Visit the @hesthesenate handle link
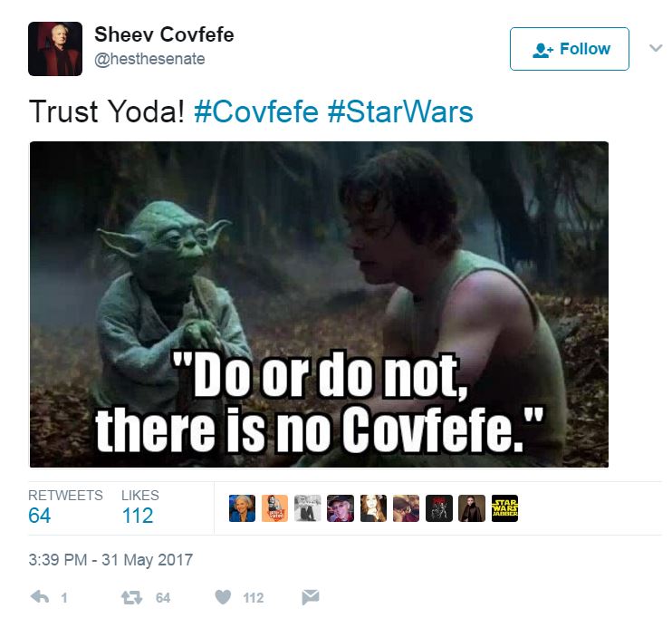The height and width of the screenshot is (618, 672). coord(149,59)
